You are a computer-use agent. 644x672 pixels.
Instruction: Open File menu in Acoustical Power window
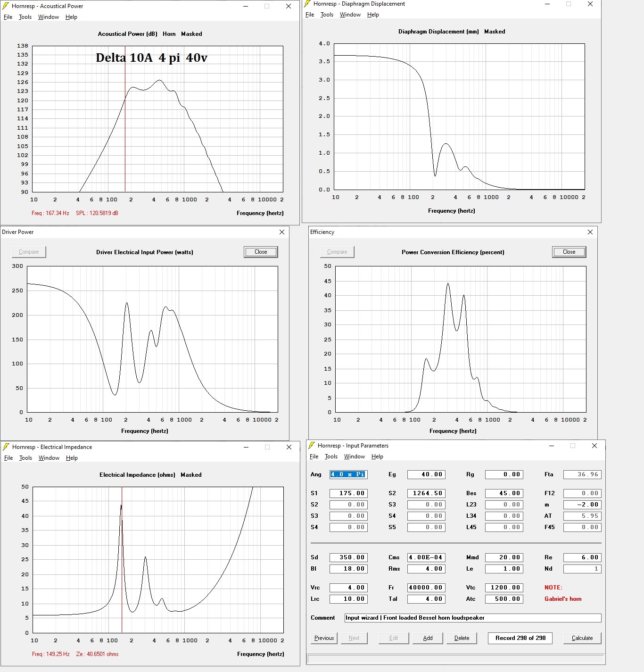pos(8,17)
